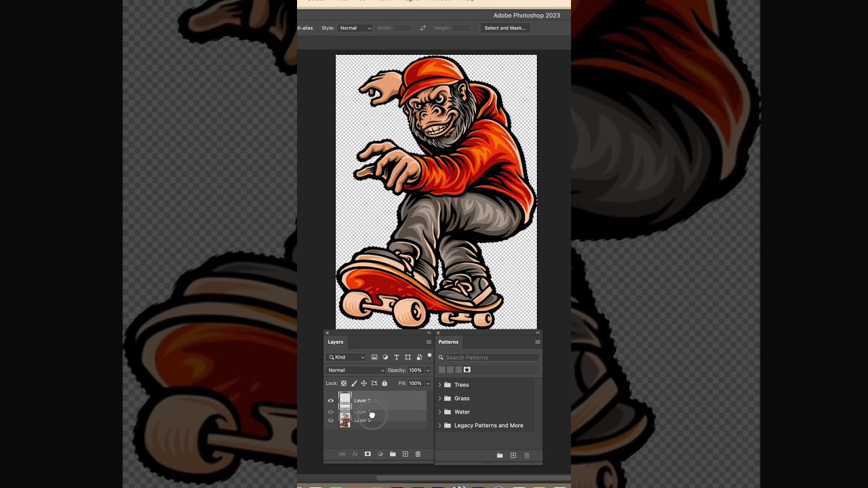
Task: Select the Patterns panel tab
Action: tap(448, 342)
